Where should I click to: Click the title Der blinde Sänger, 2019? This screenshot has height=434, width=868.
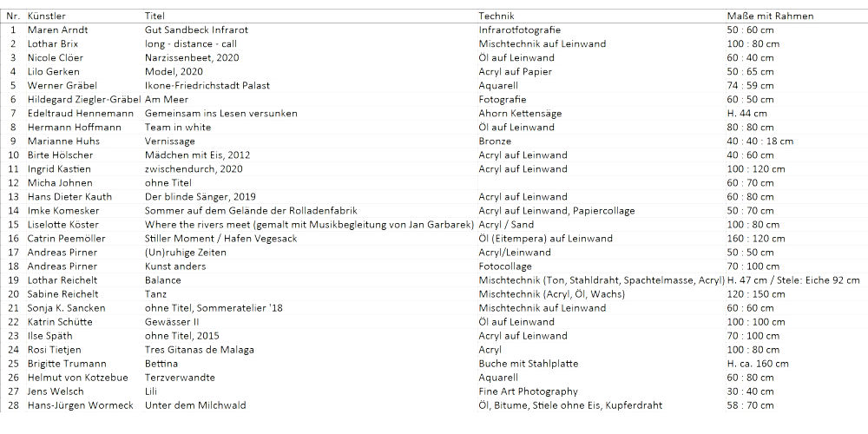pos(200,196)
